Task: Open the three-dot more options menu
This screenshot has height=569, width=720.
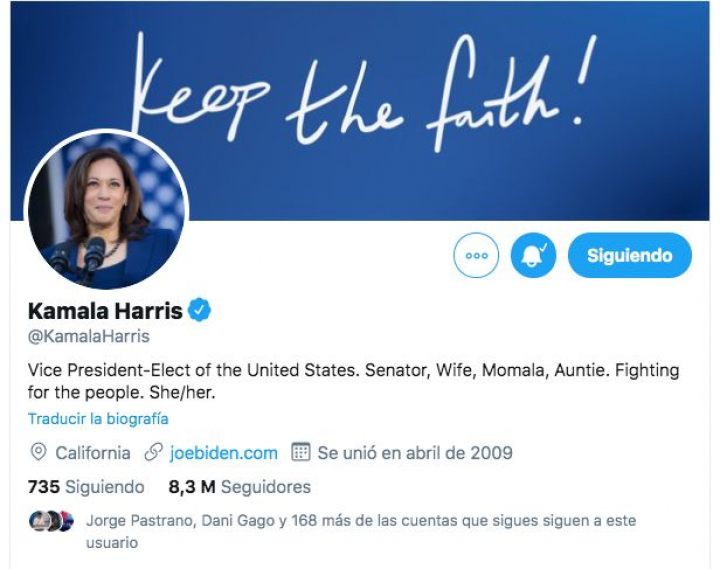Action: tap(476, 255)
